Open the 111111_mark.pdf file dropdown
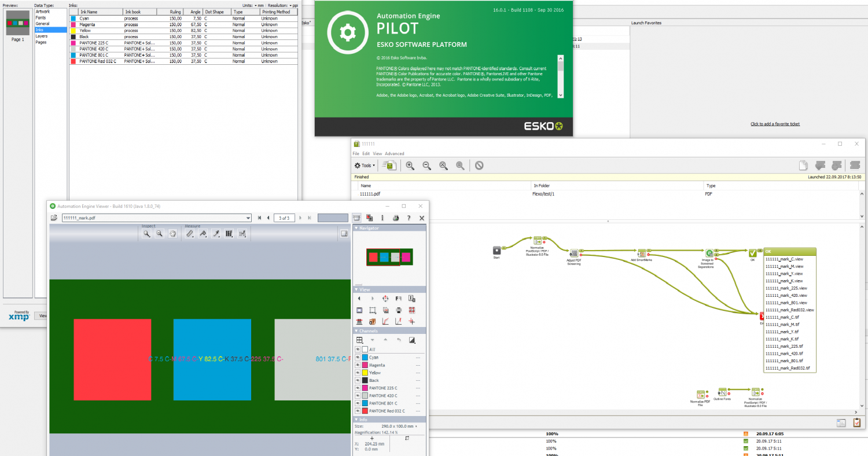Screen dimensions: 868x456 point(248,218)
